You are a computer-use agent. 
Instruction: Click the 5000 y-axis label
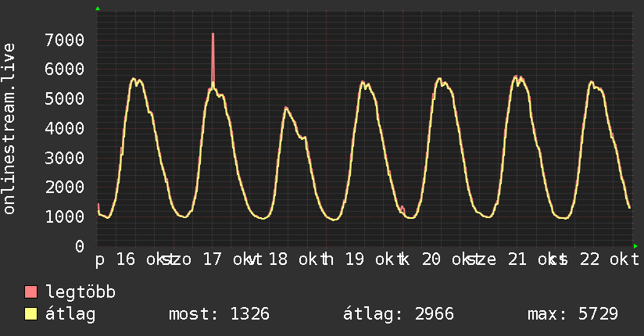coord(65,99)
